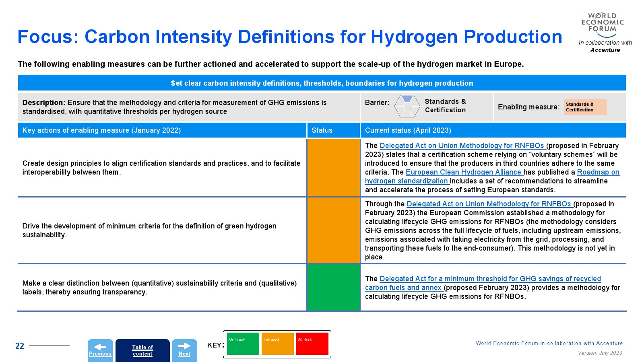Click the page number 22
644x362 pixels.
(20, 346)
